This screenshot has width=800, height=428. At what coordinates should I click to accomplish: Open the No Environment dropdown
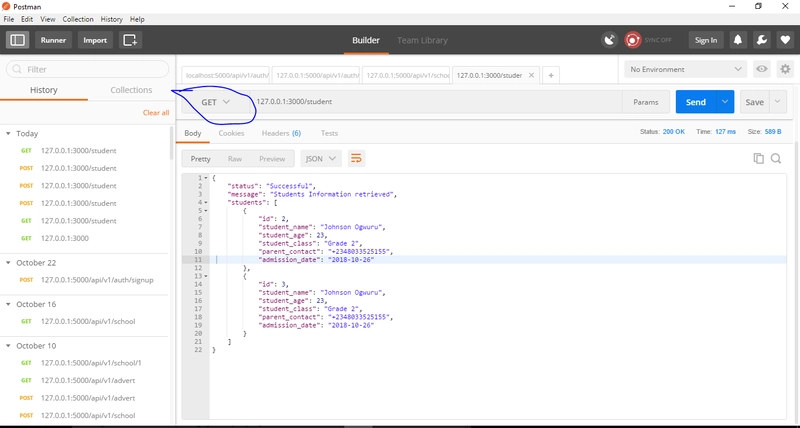coord(684,69)
